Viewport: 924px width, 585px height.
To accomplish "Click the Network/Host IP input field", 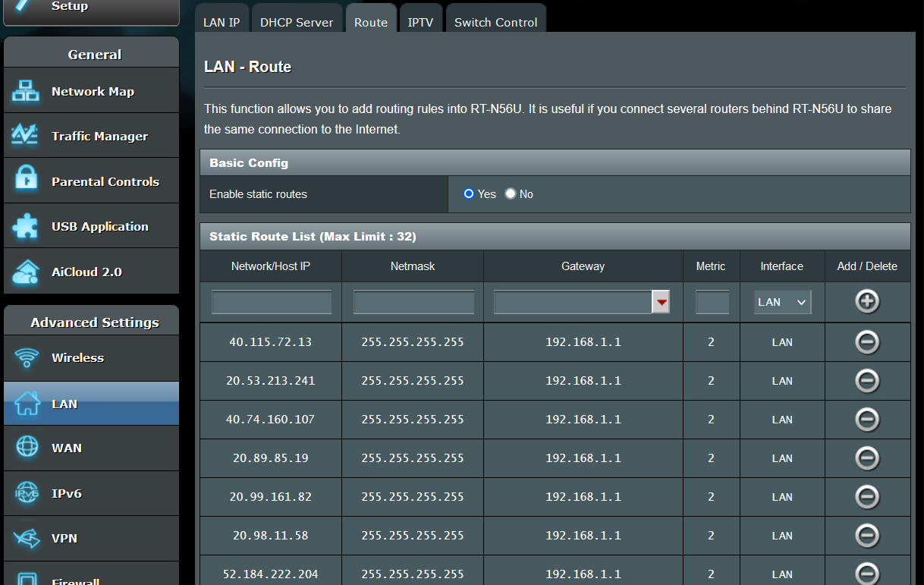I will [x=272, y=302].
